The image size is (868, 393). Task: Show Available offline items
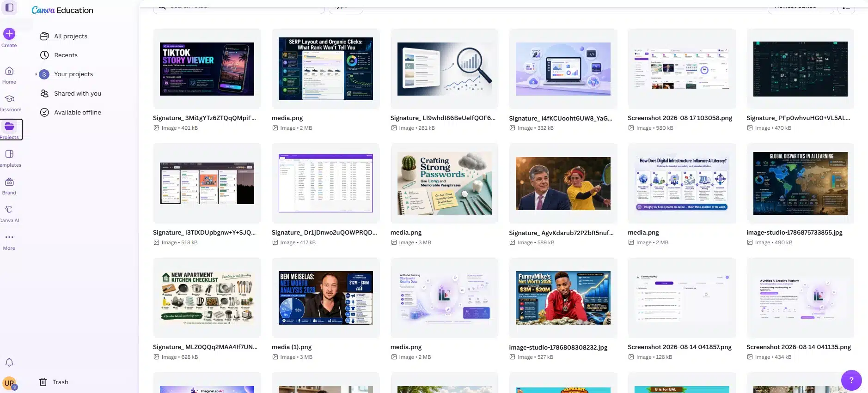(x=78, y=112)
